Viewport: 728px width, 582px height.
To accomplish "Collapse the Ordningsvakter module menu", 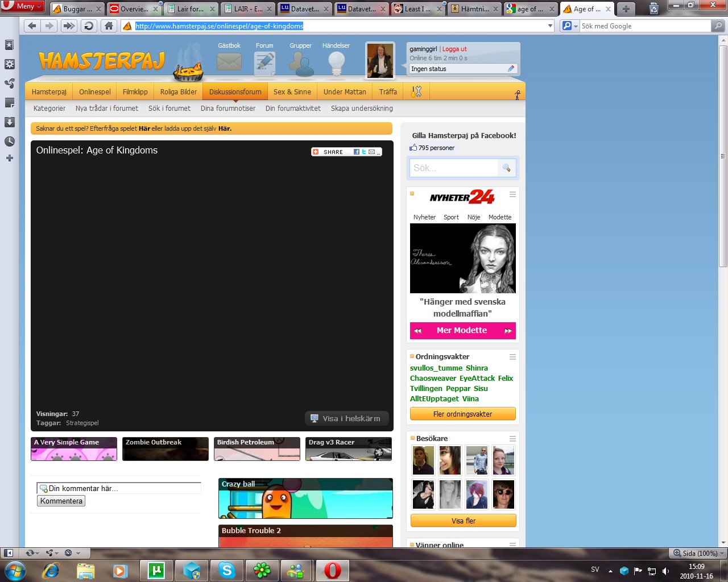I will pyautogui.click(x=512, y=357).
